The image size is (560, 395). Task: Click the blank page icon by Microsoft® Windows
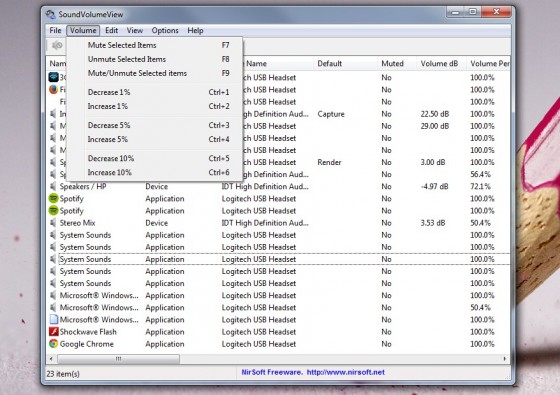54,319
